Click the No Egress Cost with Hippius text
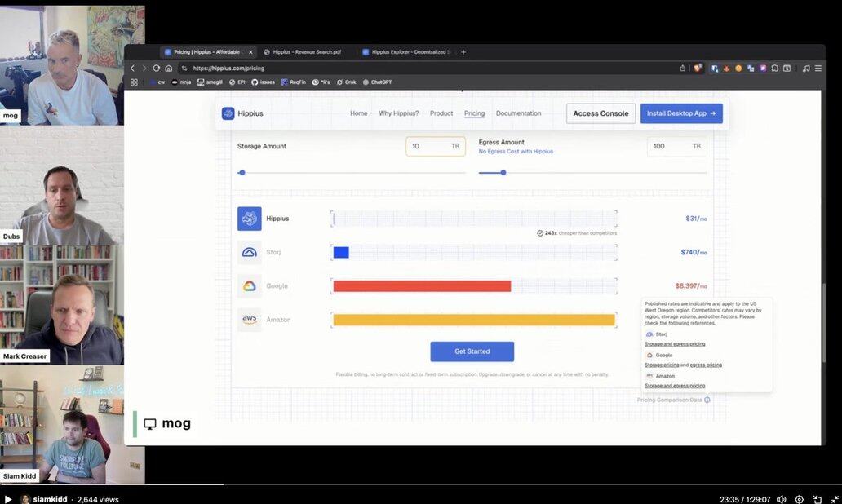Viewport: 842px width, 504px height. [x=516, y=152]
